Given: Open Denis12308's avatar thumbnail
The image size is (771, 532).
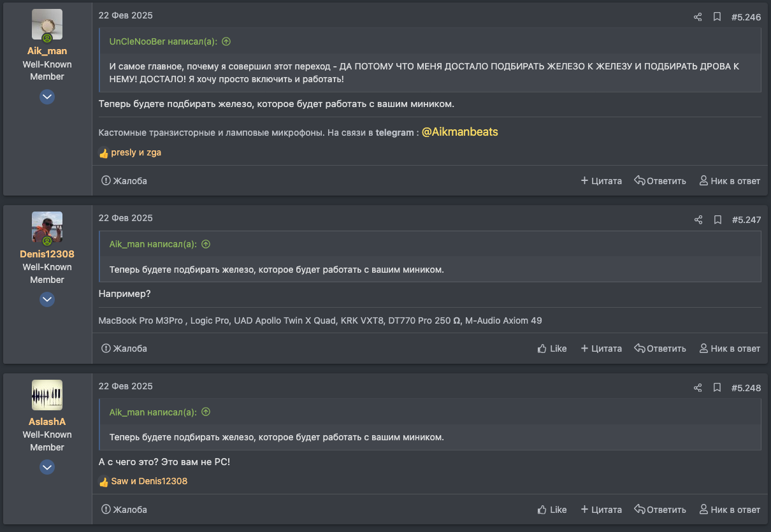Looking at the screenshot, I should 47,227.
